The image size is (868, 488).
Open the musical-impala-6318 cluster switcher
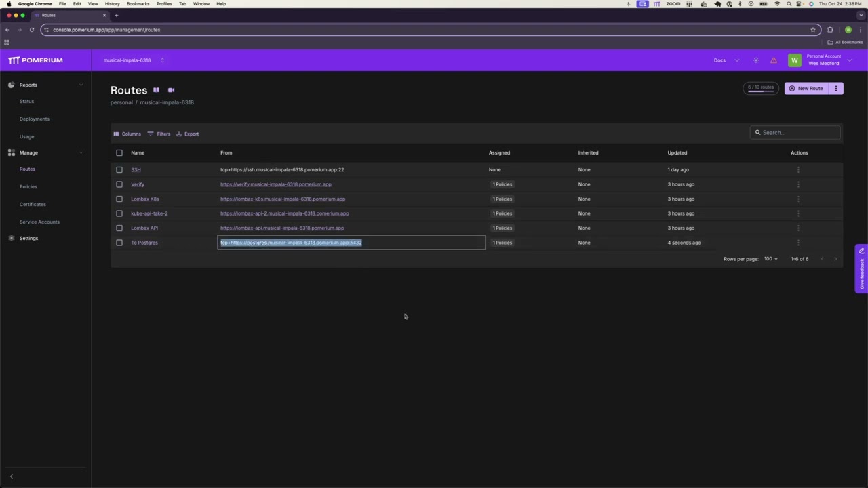click(134, 60)
